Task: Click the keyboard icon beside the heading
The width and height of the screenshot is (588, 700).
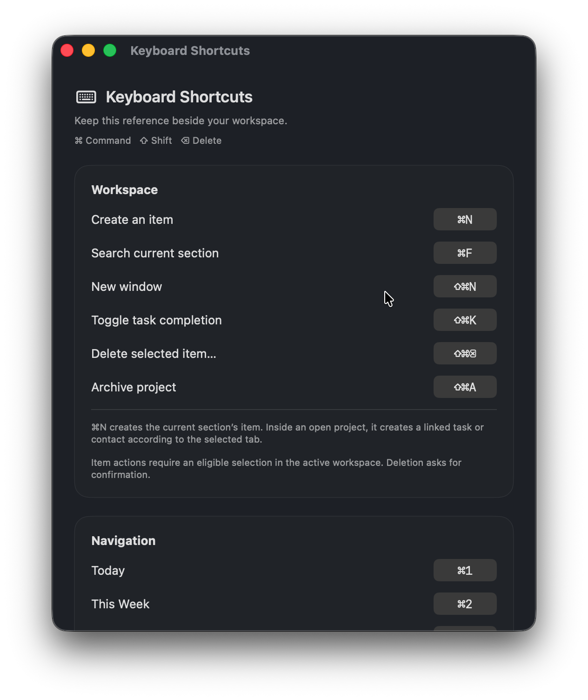Action: point(86,97)
